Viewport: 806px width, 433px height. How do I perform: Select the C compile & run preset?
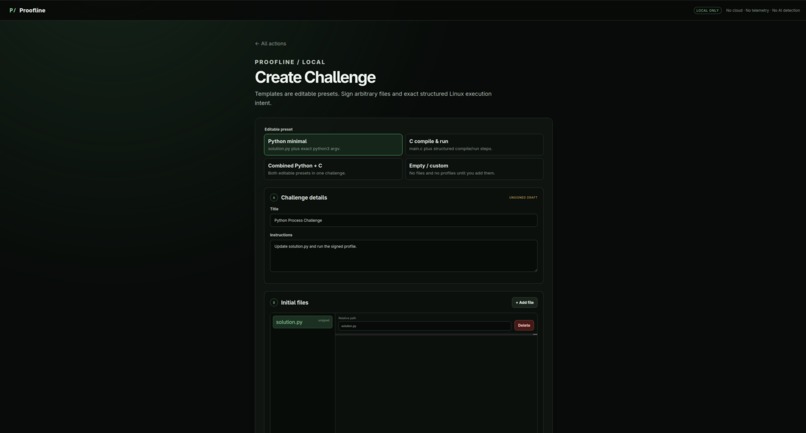pyautogui.click(x=474, y=145)
